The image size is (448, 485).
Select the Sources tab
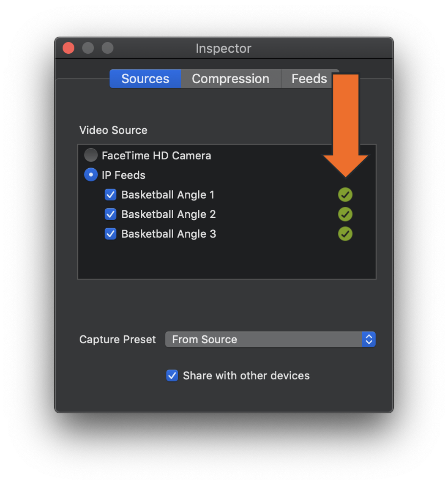145,79
